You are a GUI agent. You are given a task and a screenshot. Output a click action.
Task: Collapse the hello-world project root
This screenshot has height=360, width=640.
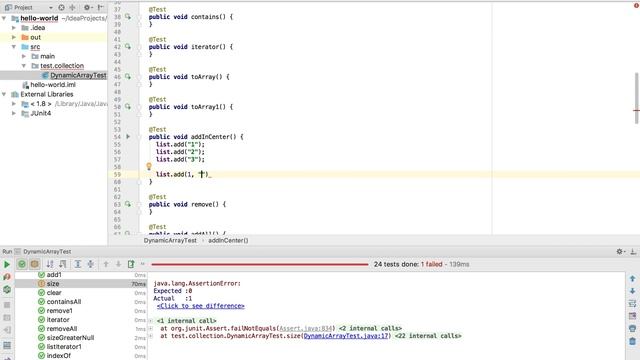4,18
